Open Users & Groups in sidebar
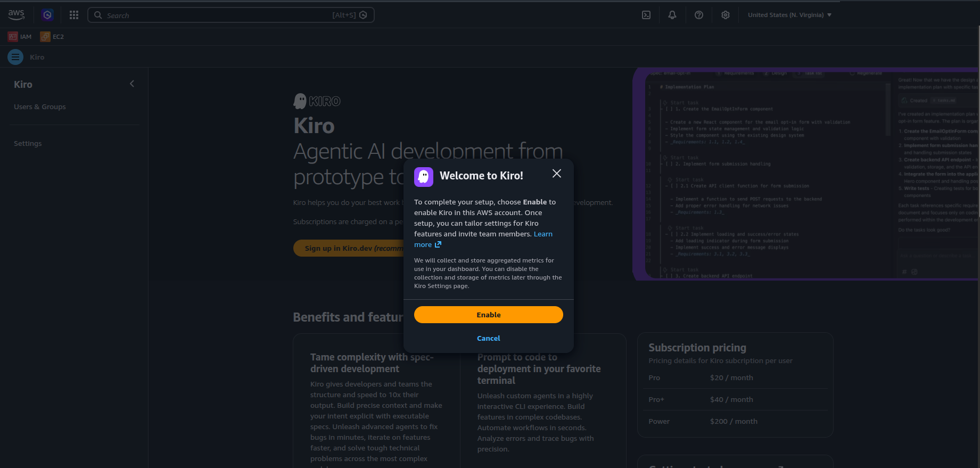The height and width of the screenshot is (468, 980). pos(40,106)
